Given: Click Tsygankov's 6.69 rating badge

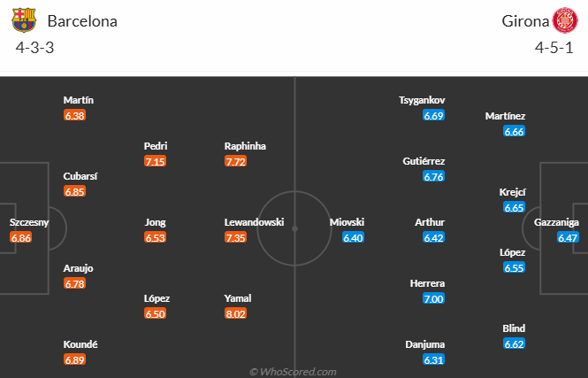Looking at the screenshot, I should [x=434, y=116].
